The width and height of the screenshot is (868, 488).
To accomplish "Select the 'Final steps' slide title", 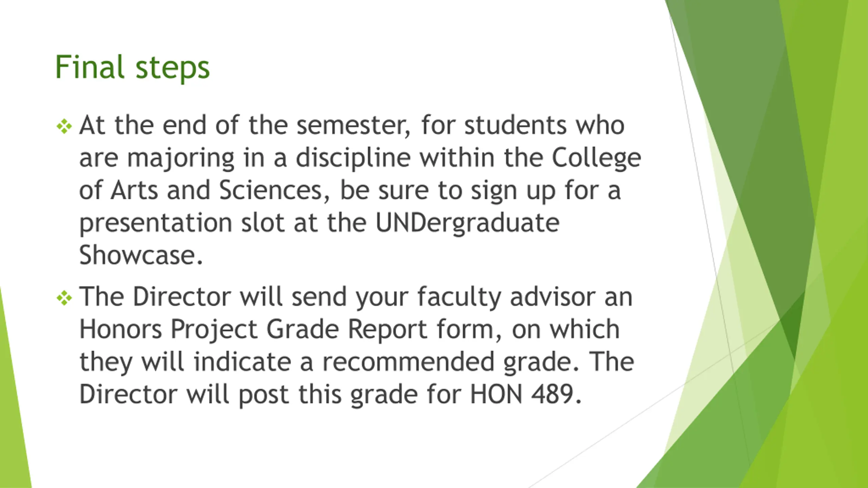I will (x=132, y=67).
